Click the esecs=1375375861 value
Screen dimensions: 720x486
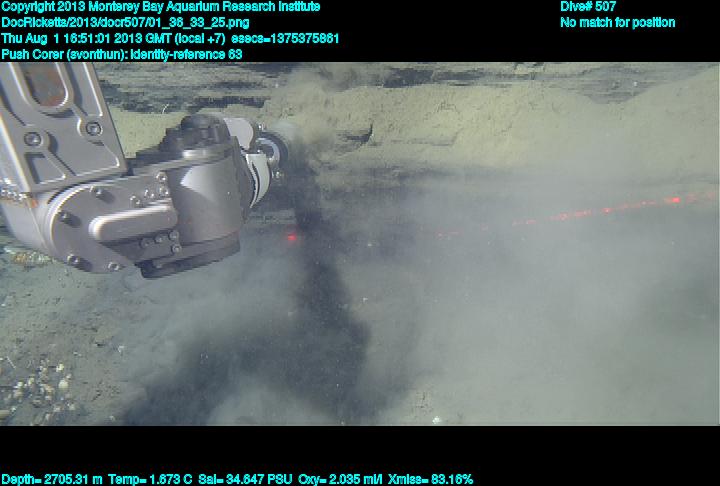pos(285,39)
